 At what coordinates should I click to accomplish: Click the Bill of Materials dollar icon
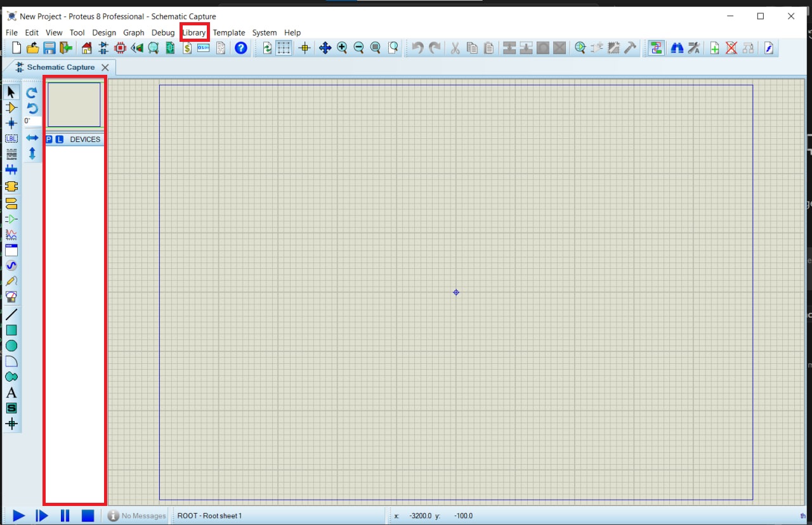(x=187, y=48)
